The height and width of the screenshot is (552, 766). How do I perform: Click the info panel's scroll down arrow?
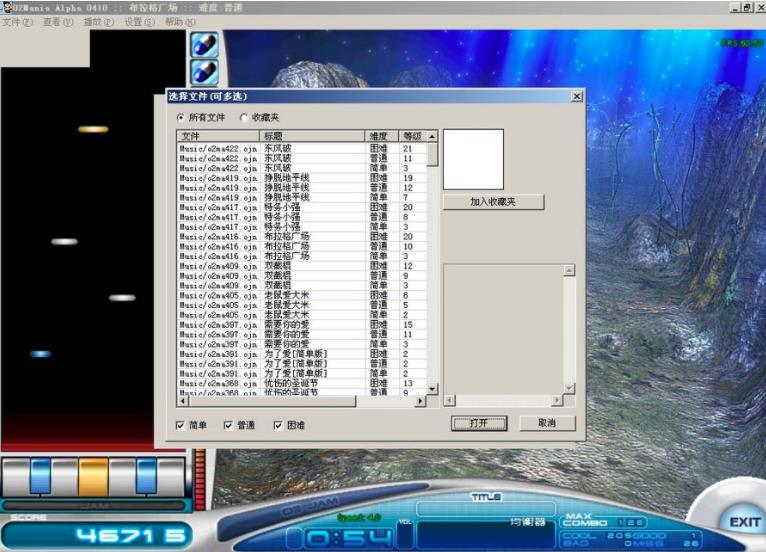(x=569, y=388)
